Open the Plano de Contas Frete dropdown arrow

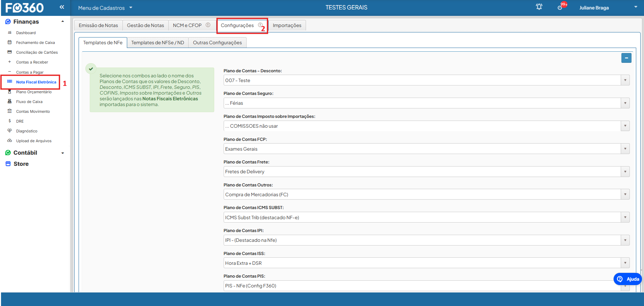click(x=625, y=172)
